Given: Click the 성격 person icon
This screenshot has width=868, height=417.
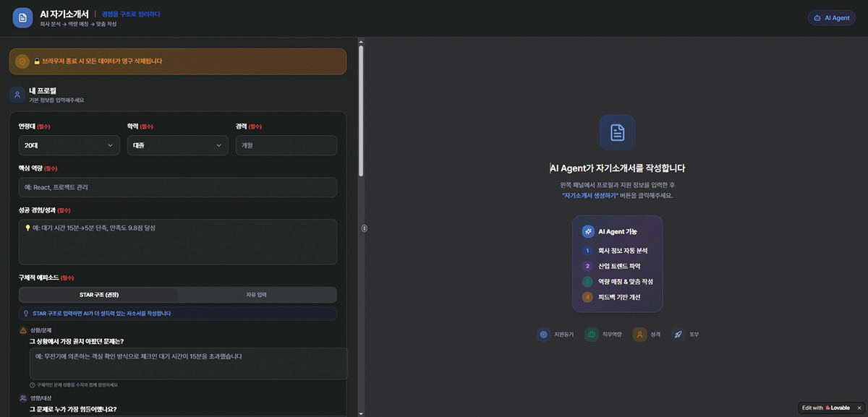Looking at the screenshot, I should [639, 335].
